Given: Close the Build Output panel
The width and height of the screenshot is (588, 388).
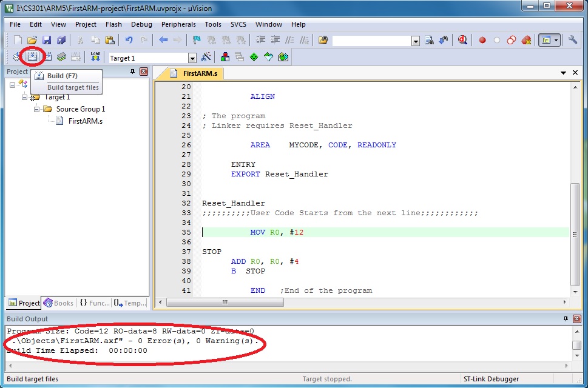Looking at the screenshot, I should [x=576, y=319].
